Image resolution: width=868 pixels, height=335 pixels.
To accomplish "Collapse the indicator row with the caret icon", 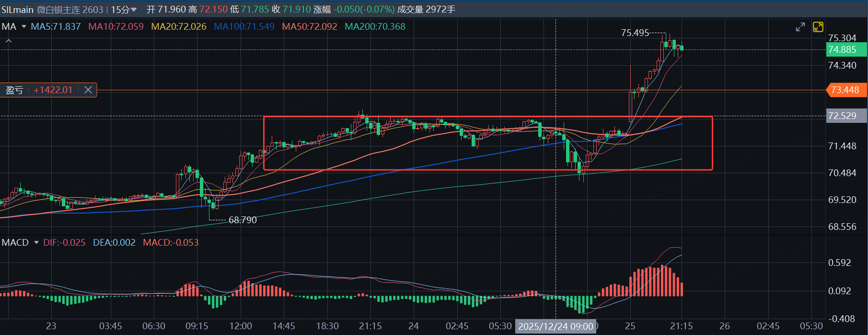I will [x=8, y=42].
